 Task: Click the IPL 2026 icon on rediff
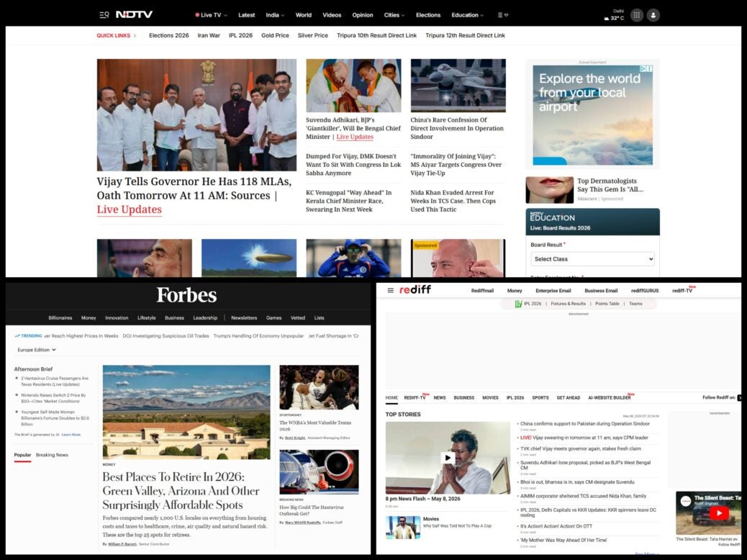518,304
